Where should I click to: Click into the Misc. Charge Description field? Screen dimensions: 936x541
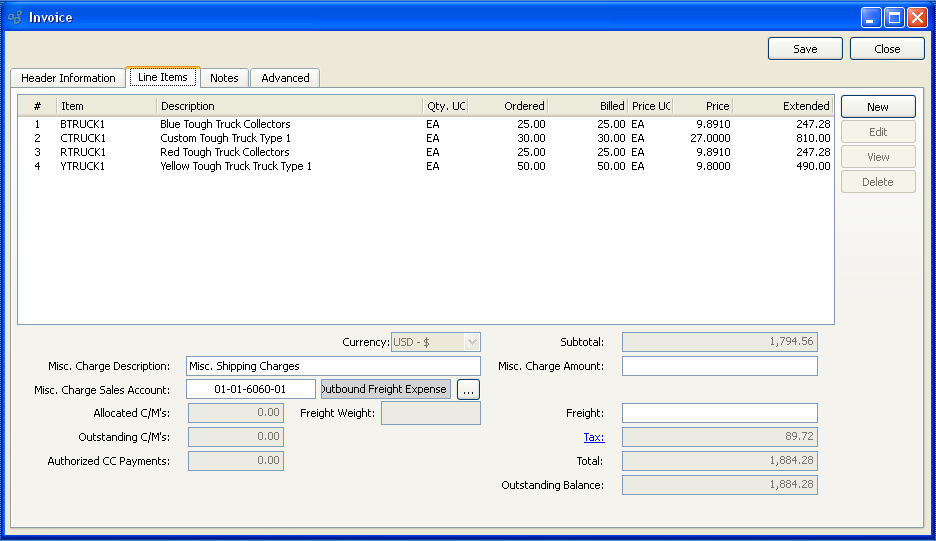333,366
